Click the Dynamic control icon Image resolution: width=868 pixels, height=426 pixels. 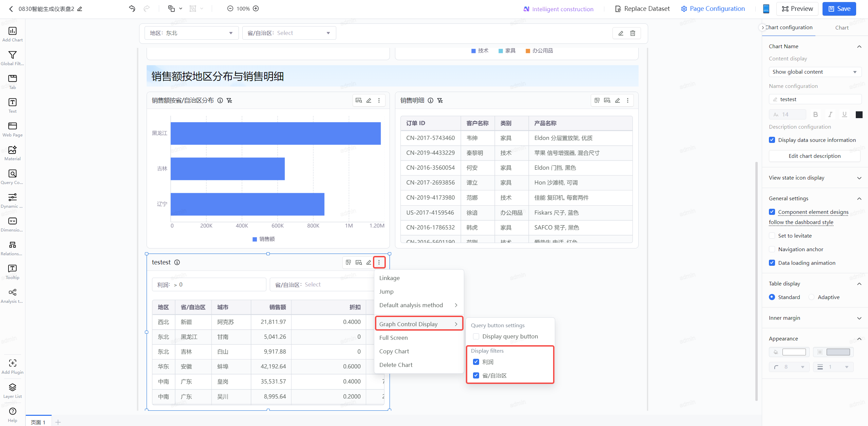tap(13, 198)
